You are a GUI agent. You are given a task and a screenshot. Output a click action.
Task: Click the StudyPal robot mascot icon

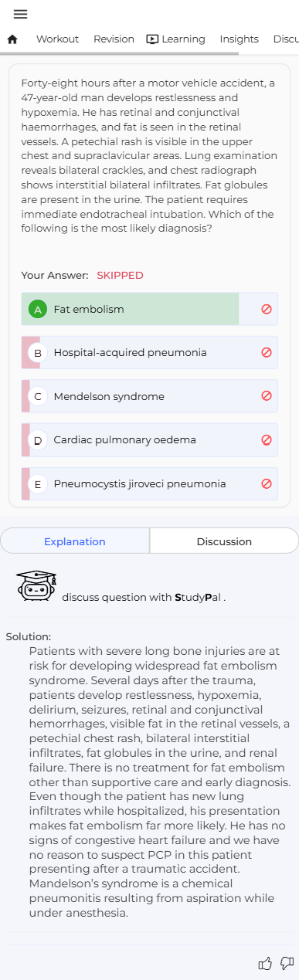(x=36, y=586)
